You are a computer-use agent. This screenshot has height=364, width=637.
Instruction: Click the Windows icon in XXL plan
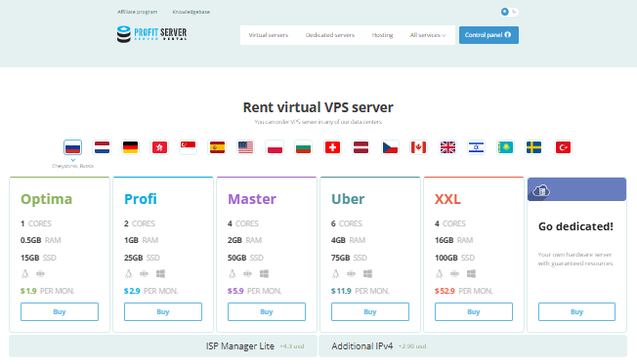471,274
